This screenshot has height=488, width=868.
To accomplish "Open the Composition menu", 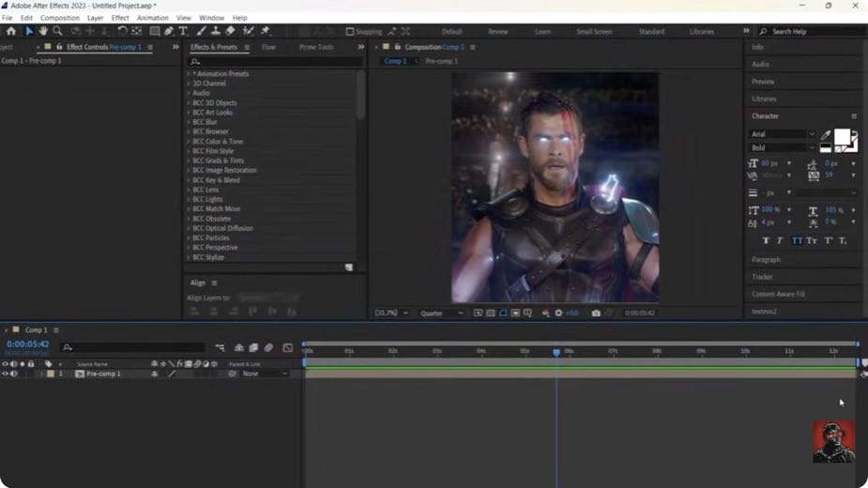I will coord(60,18).
